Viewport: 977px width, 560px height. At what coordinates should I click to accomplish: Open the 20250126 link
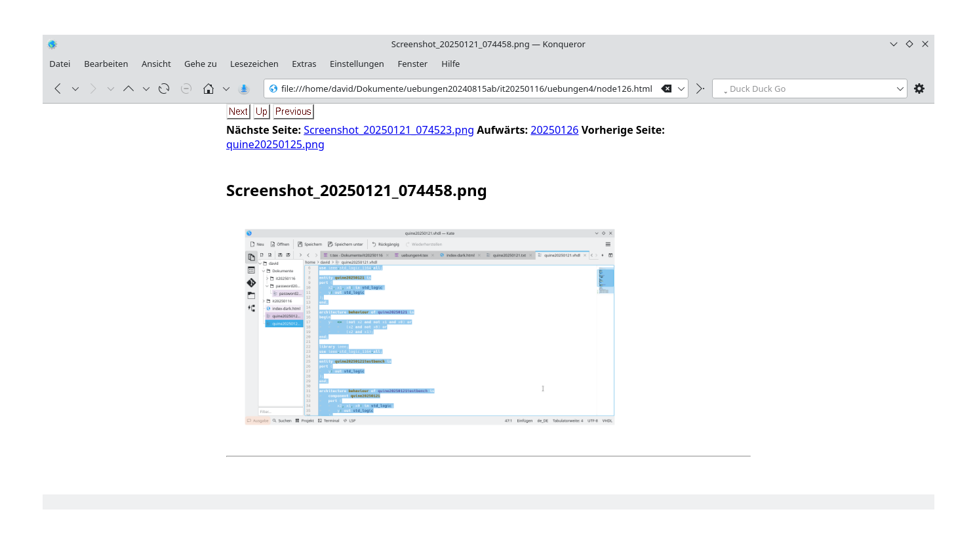click(554, 130)
